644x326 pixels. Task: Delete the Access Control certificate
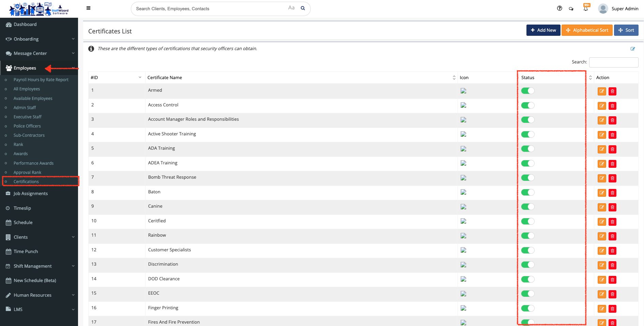coord(612,106)
